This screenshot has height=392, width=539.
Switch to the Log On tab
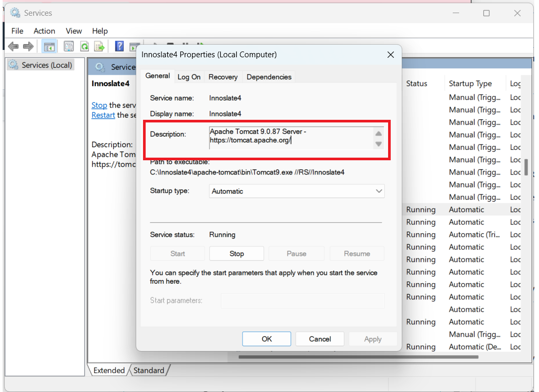point(189,77)
